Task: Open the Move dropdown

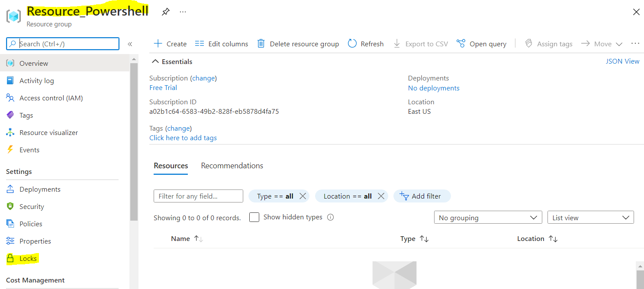Action: point(602,44)
